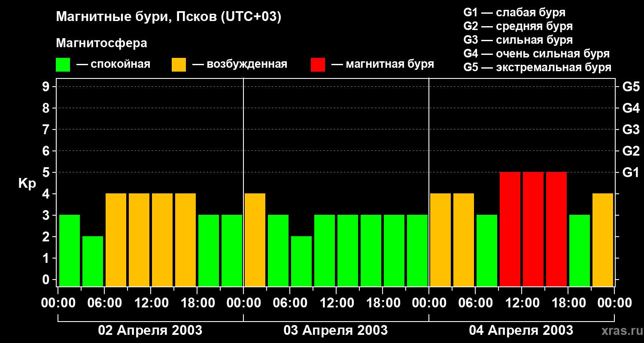Click the date label 03 Апреля 2003
This screenshot has width=644, height=343.
click(336, 330)
